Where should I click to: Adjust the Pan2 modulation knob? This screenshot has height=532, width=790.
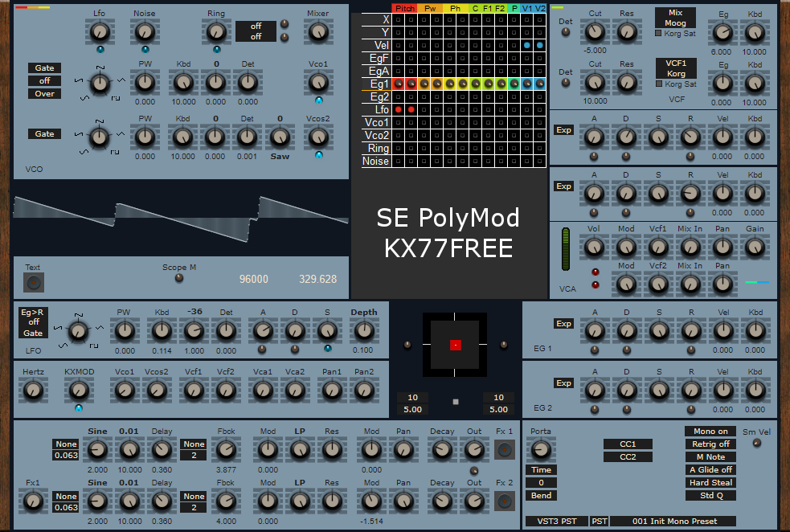[363, 390]
